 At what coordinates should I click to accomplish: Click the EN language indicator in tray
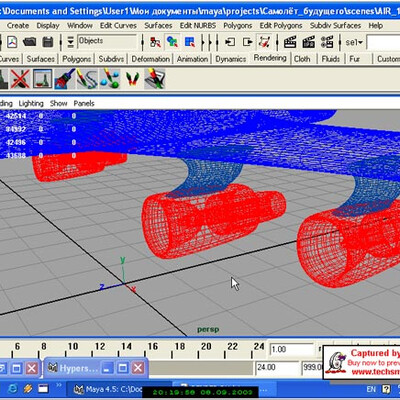371,389
